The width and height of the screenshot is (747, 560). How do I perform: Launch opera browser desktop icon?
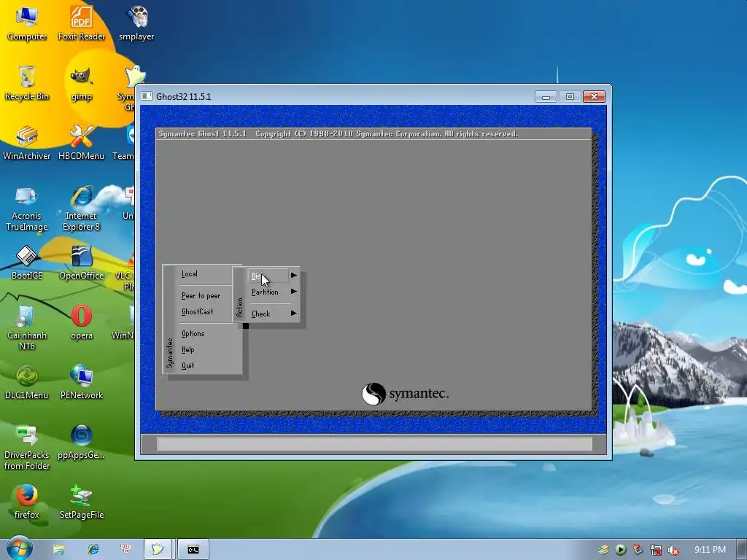pos(82,323)
